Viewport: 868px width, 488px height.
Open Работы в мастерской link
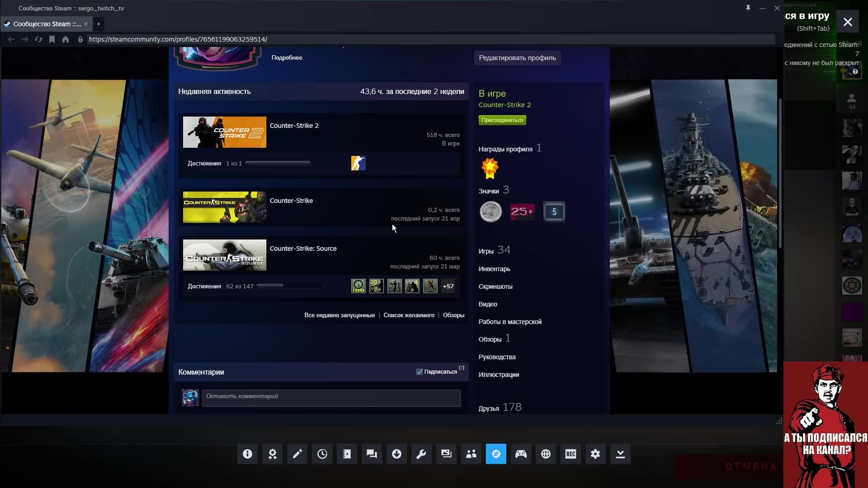pos(510,322)
